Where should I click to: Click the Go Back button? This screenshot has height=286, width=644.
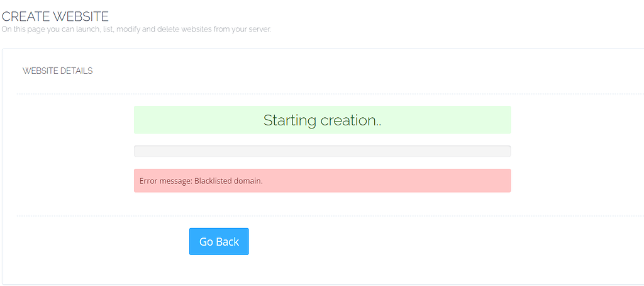pos(219,242)
